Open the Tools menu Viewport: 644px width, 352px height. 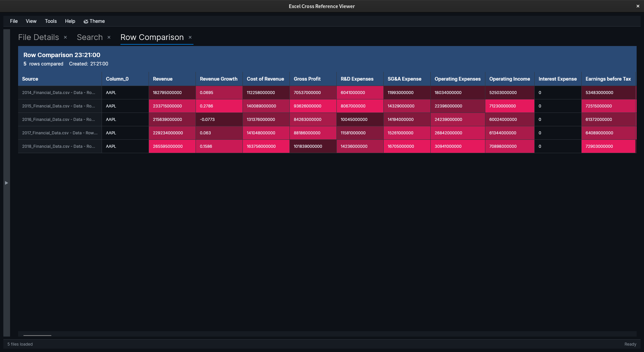pos(51,21)
